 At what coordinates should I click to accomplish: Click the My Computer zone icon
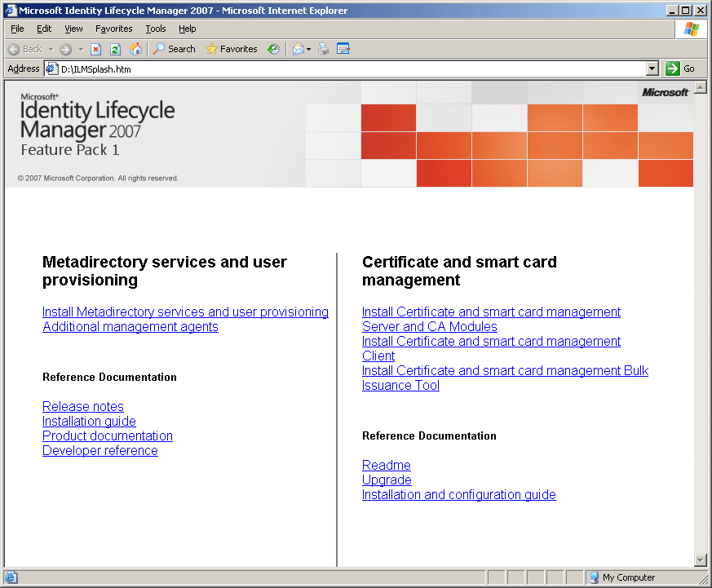coord(594,577)
